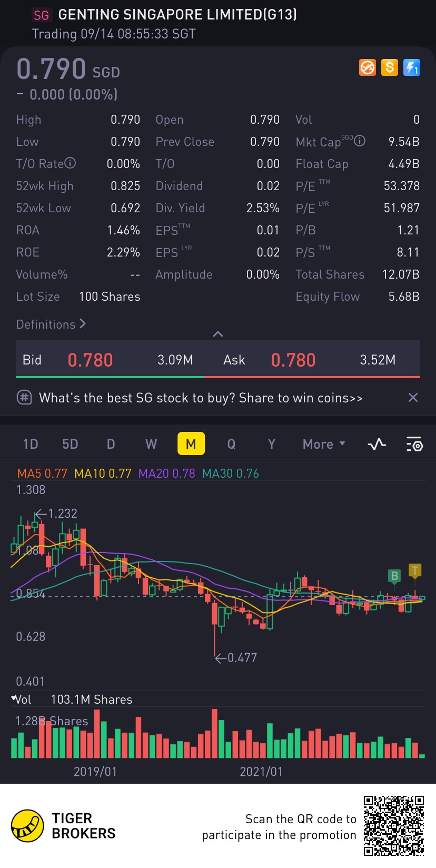Tap the 52wk High value 0.825
This screenshot has height=868, width=436.
[125, 186]
